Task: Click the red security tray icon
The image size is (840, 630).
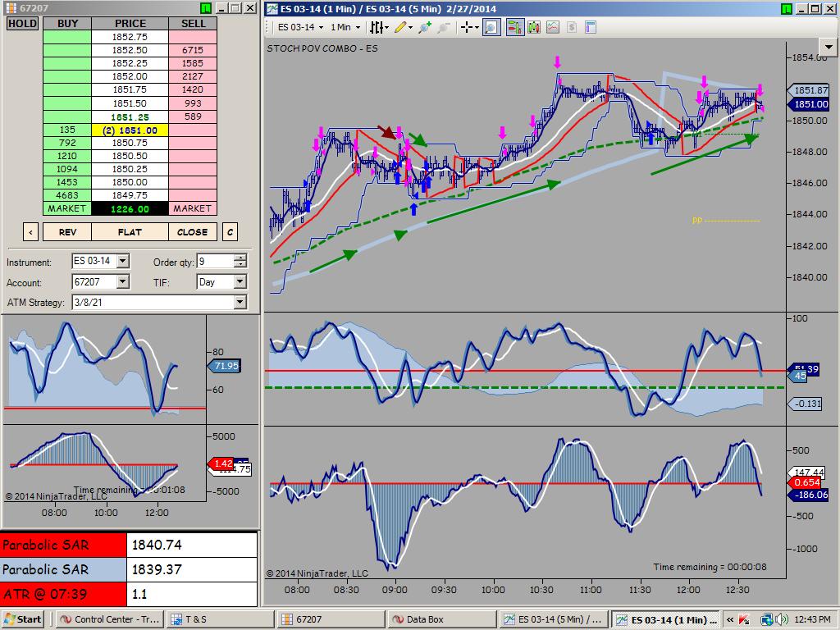Action: [x=744, y=620]
